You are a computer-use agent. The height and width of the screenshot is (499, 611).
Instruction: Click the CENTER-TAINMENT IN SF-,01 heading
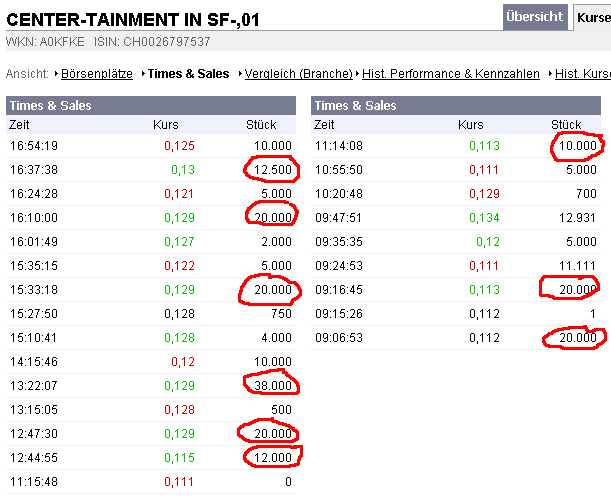133,20
